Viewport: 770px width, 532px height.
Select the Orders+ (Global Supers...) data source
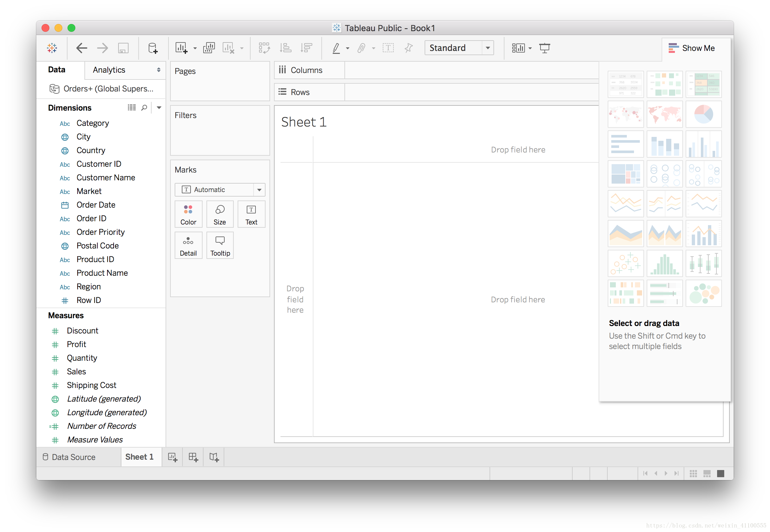(x=102, y=89)
